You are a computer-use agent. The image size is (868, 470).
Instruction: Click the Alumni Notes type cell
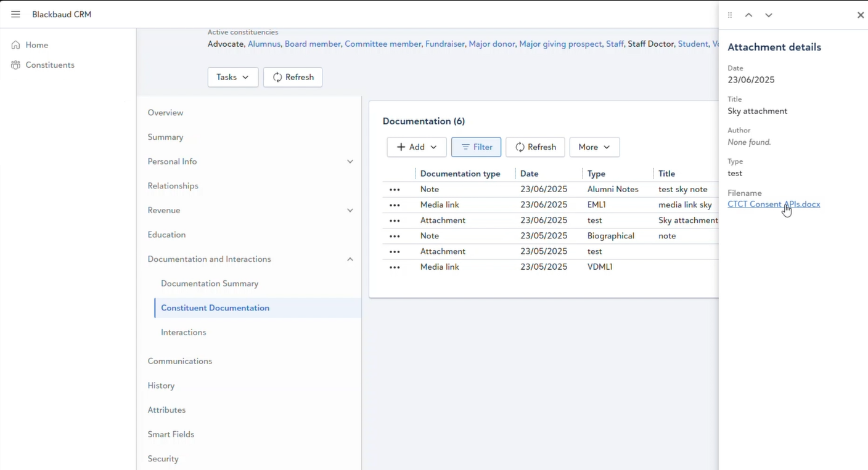pos(613,190)
